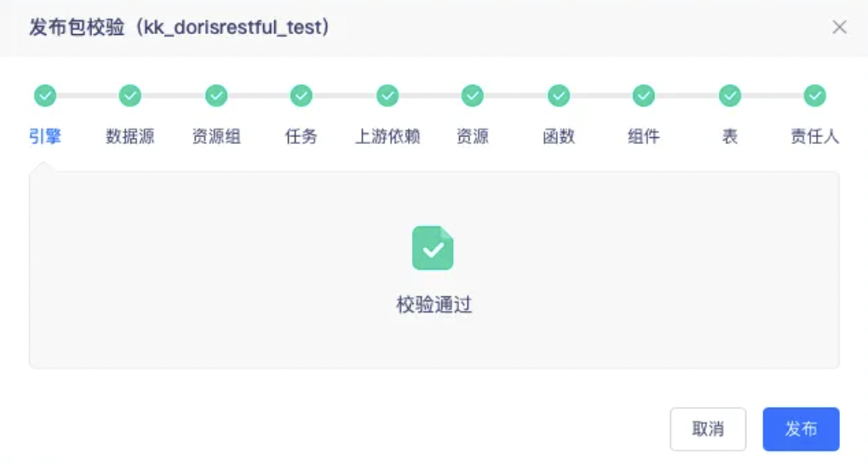Click the green 校验通过 document icon
Viewport: 868px width, 465px height.
(433, 248)
